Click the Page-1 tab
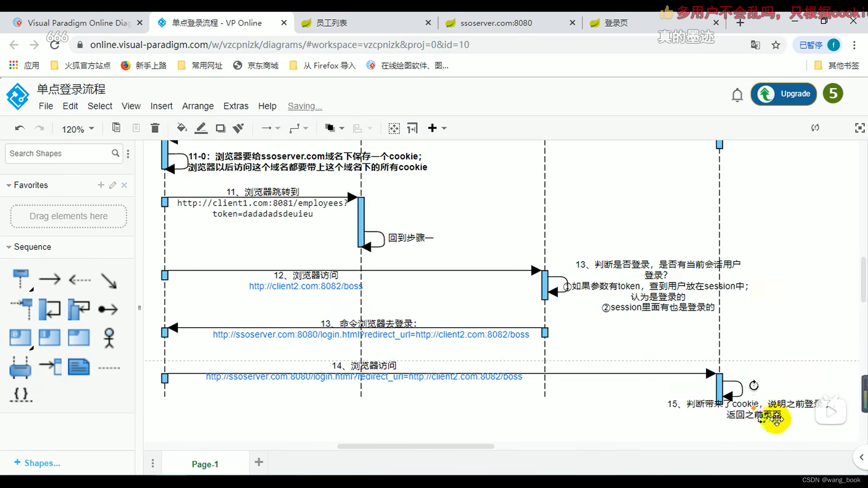This screenshot has height=488, width=868. 205,464
